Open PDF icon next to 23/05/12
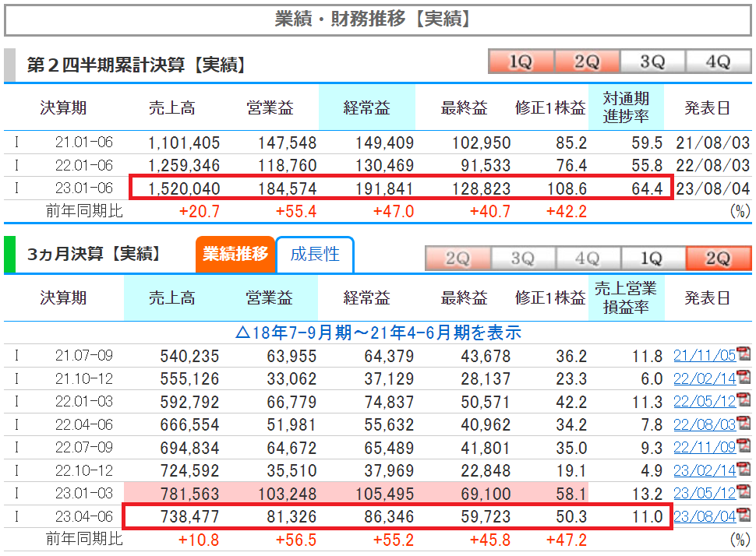Screen dimensions: 756x556 click(744, 492)
